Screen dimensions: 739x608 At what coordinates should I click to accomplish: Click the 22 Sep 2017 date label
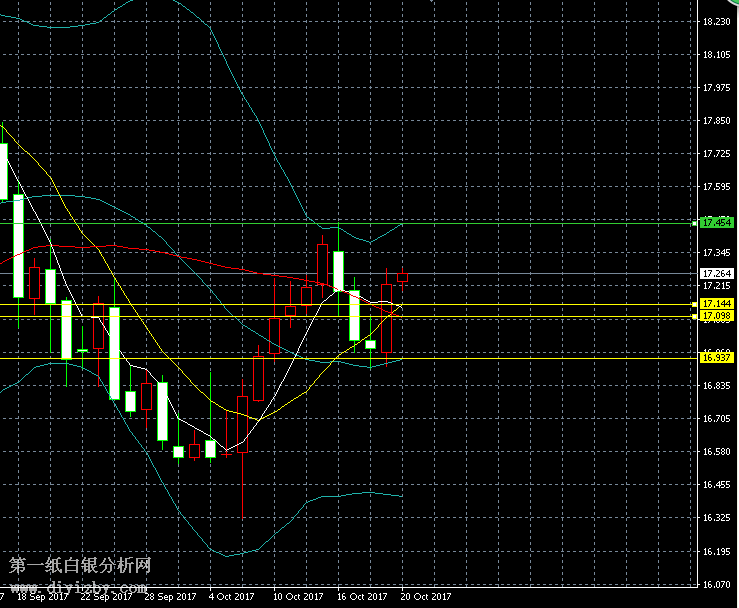coord(106,597)
